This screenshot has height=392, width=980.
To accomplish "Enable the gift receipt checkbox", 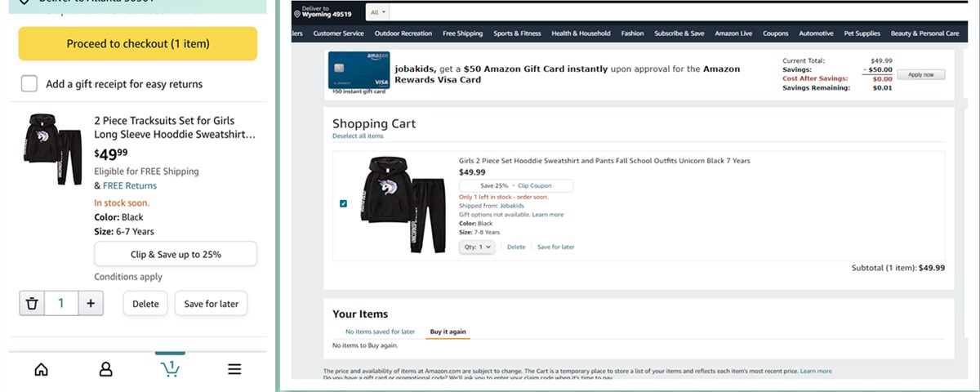I will point(29,83).
